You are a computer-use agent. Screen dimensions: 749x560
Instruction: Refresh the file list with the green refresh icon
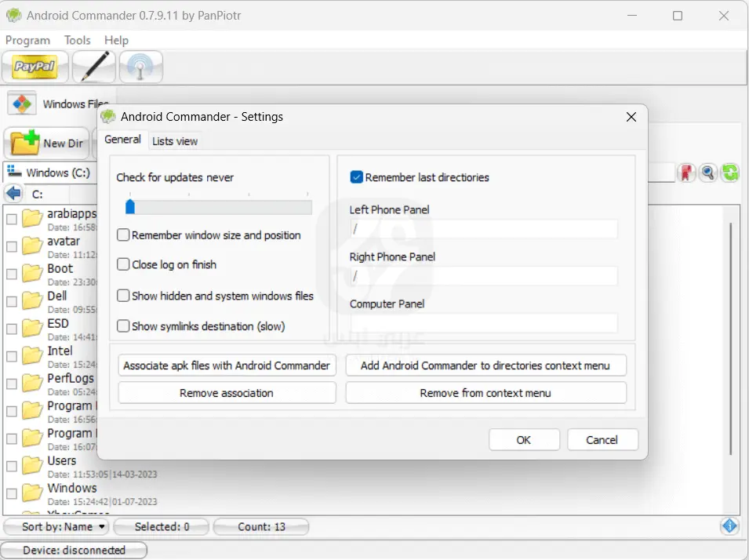730,173
